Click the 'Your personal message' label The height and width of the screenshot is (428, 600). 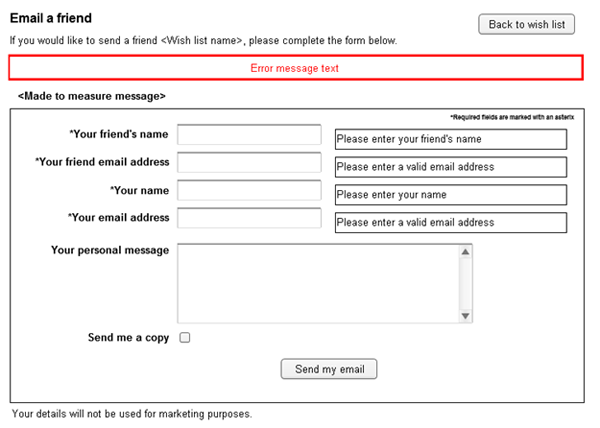point(110,250)
